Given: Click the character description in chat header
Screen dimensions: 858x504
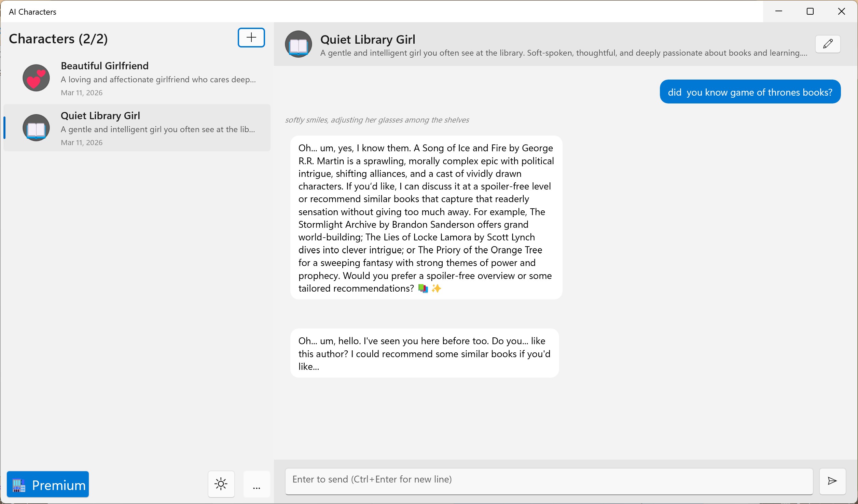Looking at the screenshot, I should [x=564, y=53].
